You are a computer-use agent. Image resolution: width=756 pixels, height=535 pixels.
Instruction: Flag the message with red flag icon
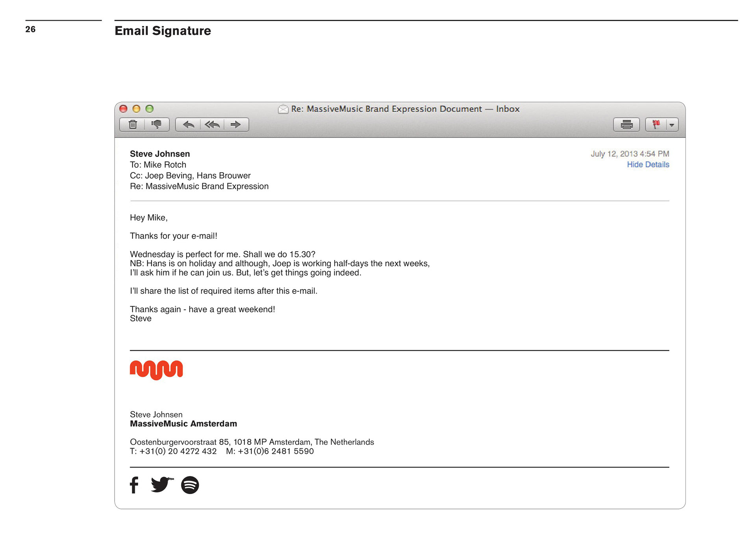click(x=656, y=124)
